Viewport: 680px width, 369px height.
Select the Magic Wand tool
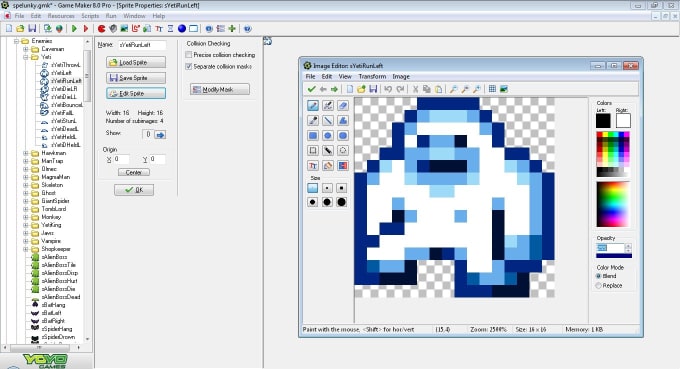(x=328, y=150)
